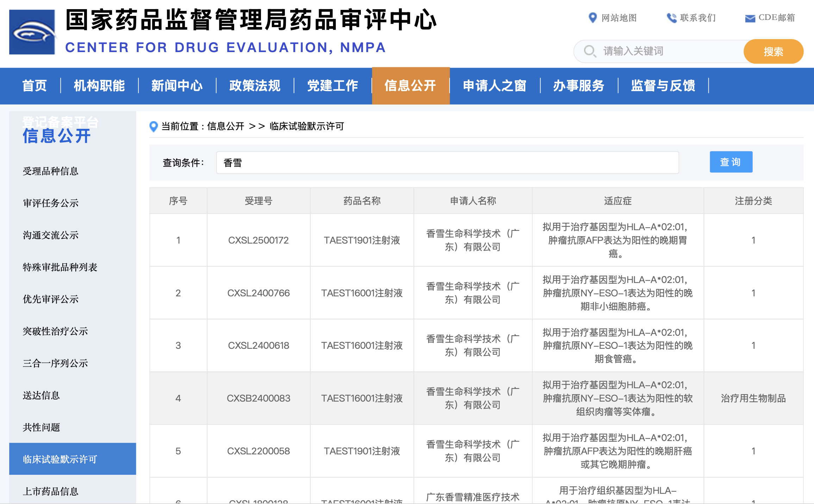Click TAEST16001注射液 in row 2
Viewport: 814px width, 504px height.
[362, 293]
